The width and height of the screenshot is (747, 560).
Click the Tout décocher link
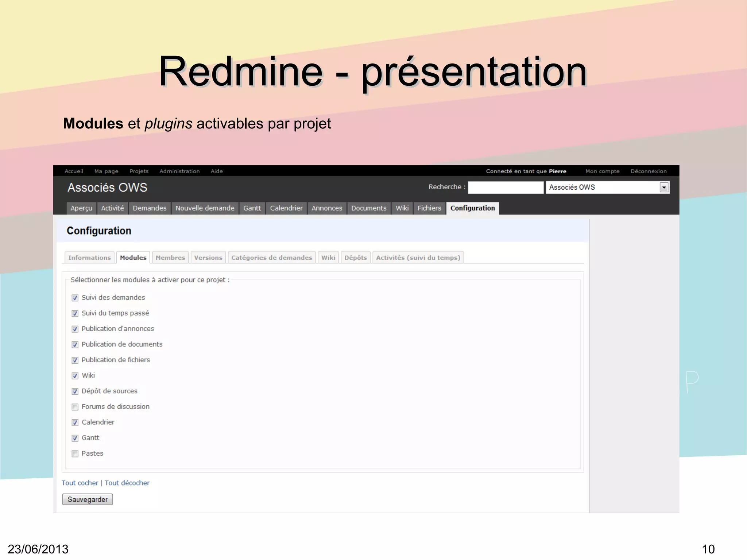127,483
